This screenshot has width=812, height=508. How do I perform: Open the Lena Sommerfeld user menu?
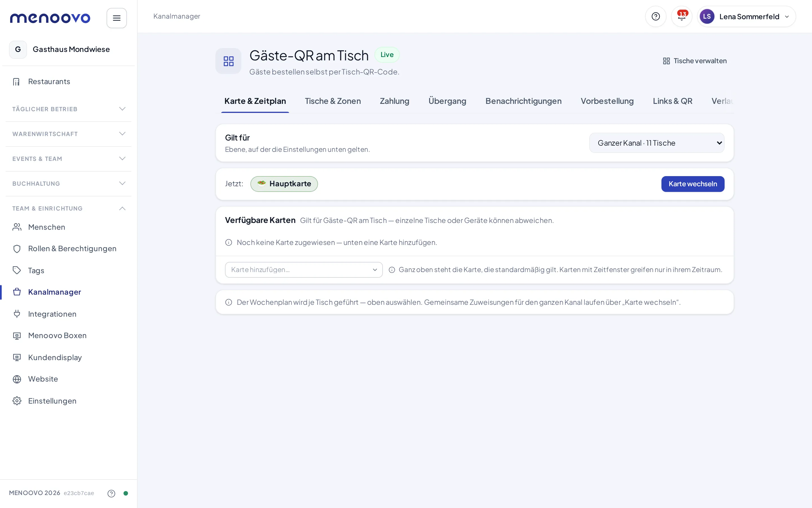(746, 16)
